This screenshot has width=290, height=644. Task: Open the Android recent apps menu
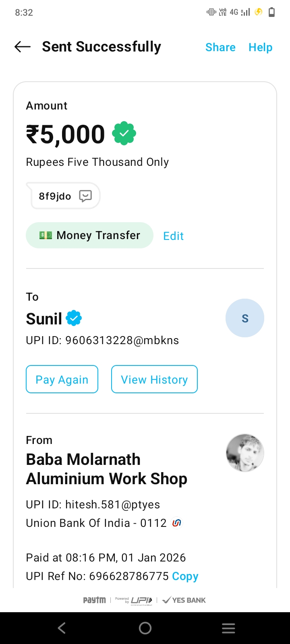228,628
